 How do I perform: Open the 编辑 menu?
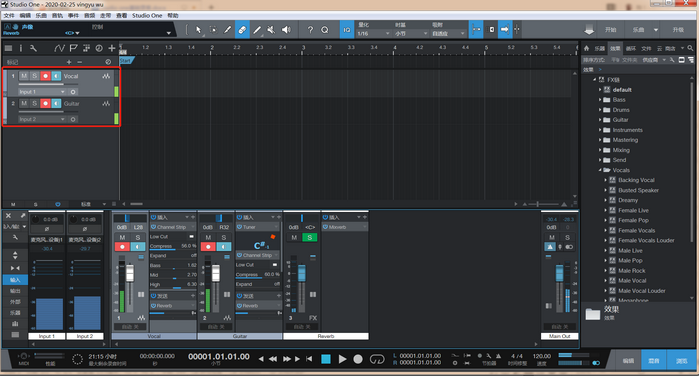point(25,16)
